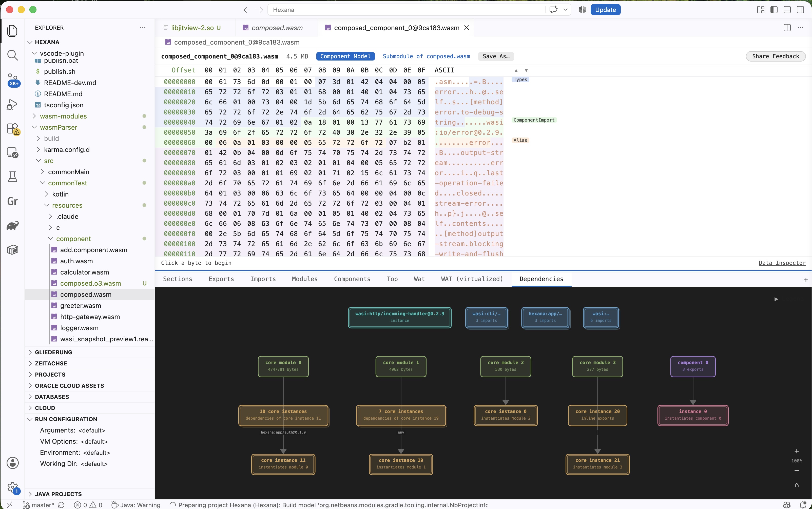Click the Share Feedback button

pos(776,56)
